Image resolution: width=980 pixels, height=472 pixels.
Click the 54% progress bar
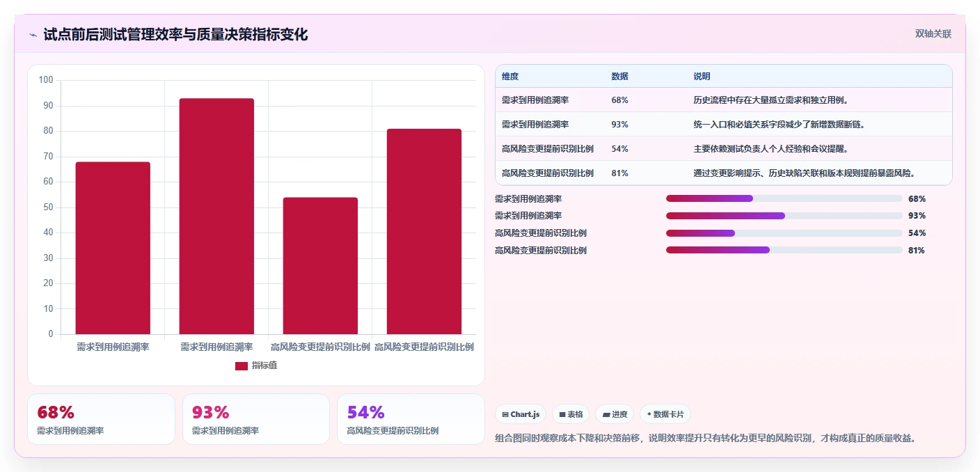pyautogui.click(x=784, y=233)
